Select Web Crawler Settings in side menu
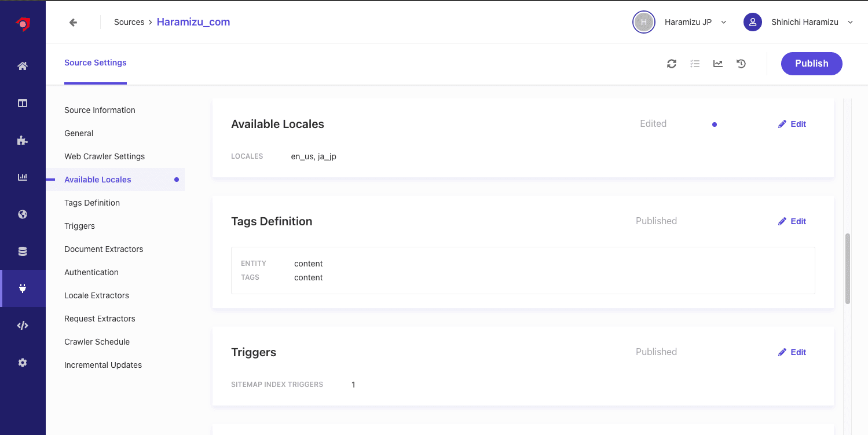The image size is (868, 435). point(105,156)
